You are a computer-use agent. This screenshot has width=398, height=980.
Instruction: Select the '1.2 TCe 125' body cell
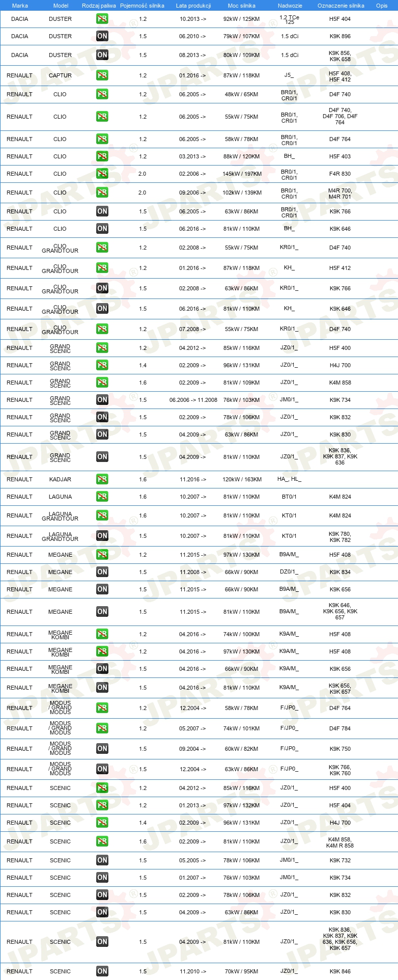coord(290,19)
